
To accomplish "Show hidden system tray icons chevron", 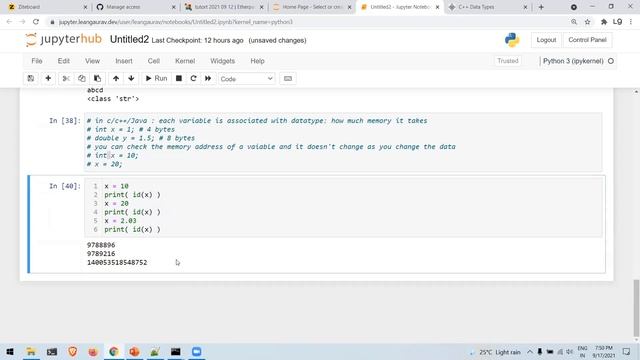I will pos(530,352).
